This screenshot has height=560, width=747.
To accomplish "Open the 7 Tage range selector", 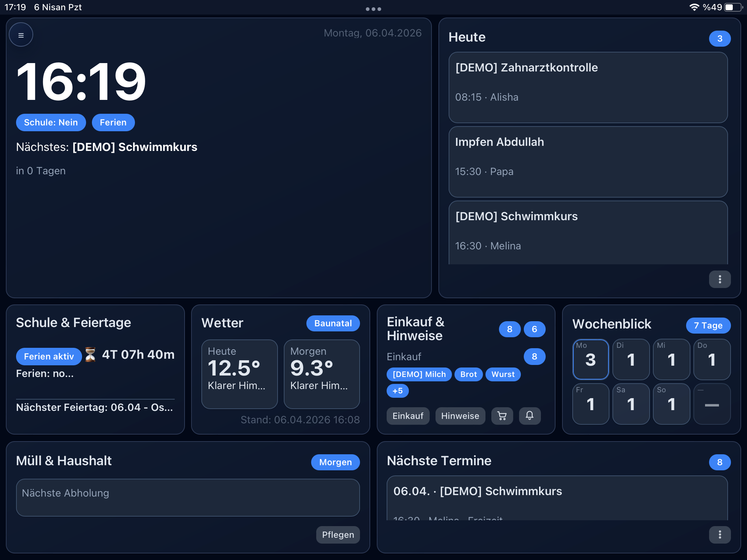I will tap(708, 326).
